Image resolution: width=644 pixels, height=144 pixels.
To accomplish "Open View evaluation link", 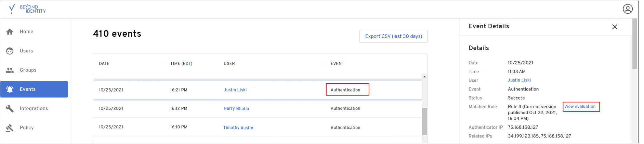I will (x=580, y=107).
